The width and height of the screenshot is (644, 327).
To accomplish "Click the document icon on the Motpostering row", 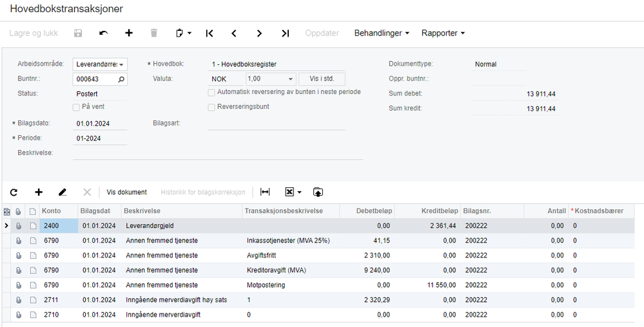I will pos(33,285).
